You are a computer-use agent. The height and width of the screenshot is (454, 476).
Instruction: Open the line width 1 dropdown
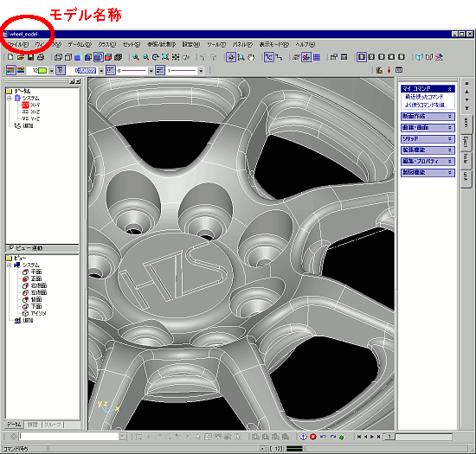coord(201,71)
